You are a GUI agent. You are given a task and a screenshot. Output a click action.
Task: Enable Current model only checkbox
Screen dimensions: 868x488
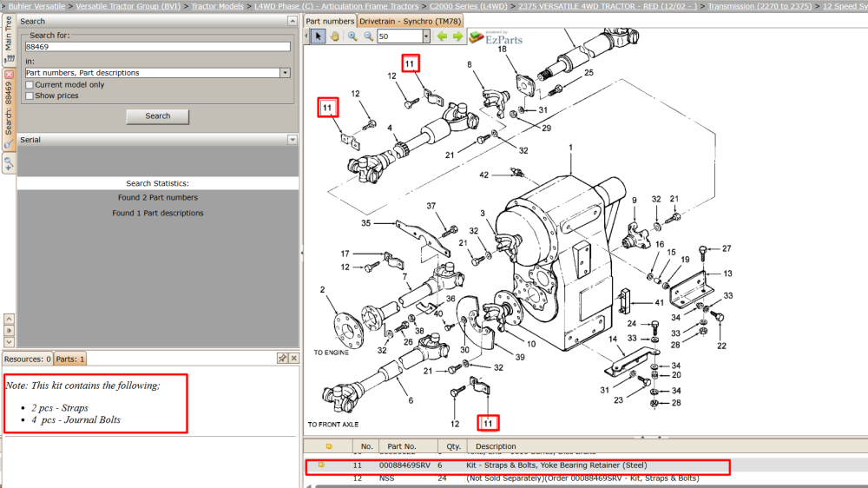click(x=30, y=85)
